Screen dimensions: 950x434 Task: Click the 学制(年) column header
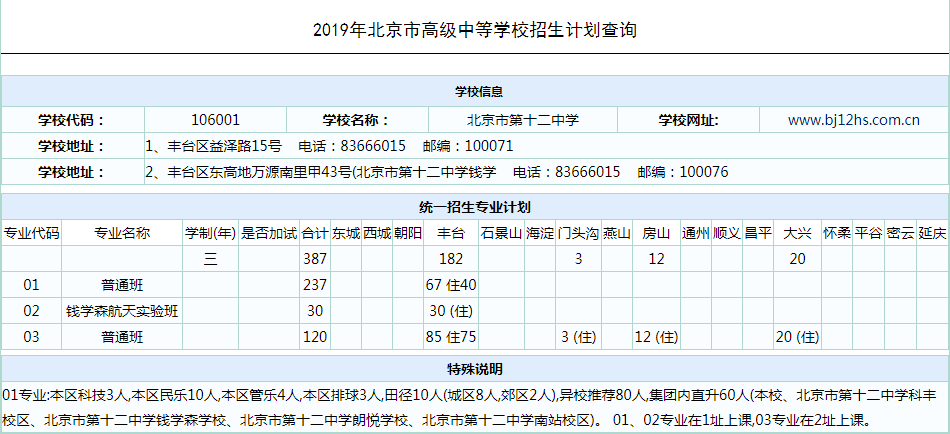tap(210, 233)
